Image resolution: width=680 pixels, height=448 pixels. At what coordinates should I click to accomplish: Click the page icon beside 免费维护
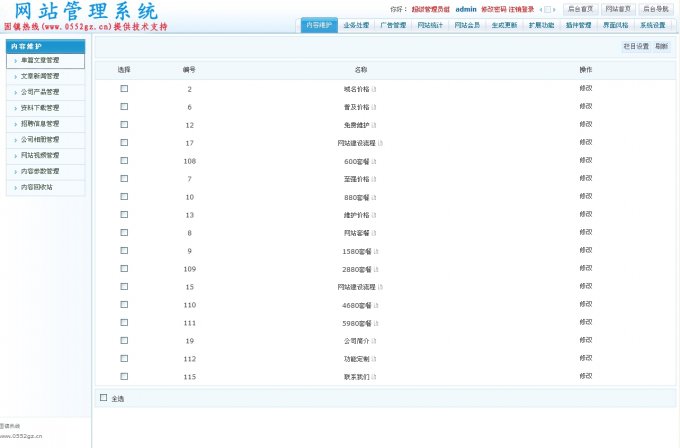click(374, 125)
